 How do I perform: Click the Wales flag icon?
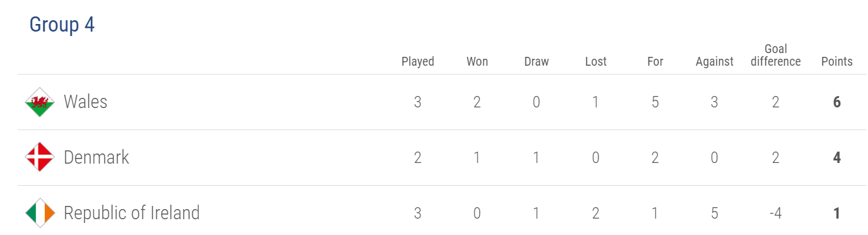[40, 102]
